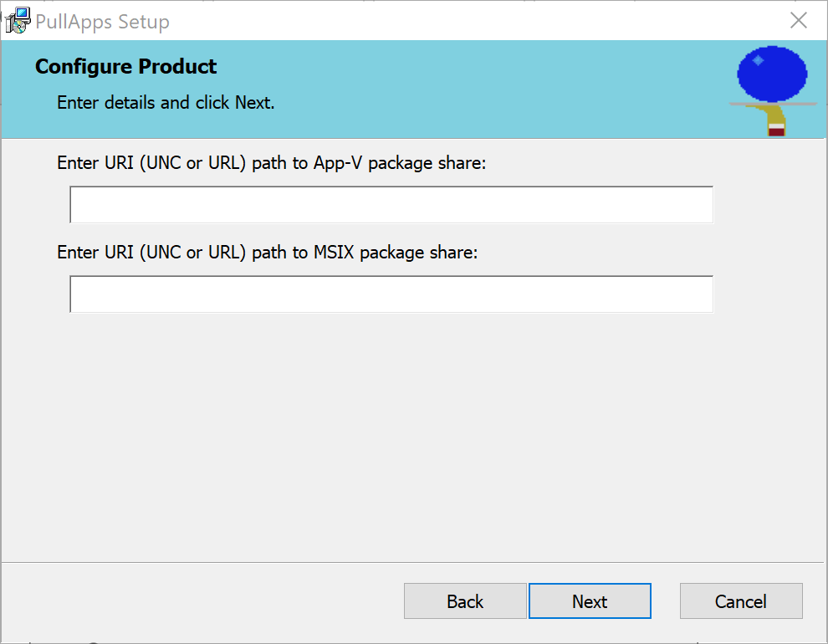Close the PullApps Setup window
This screenshot has width=828, height=644.
coord(799,21)
